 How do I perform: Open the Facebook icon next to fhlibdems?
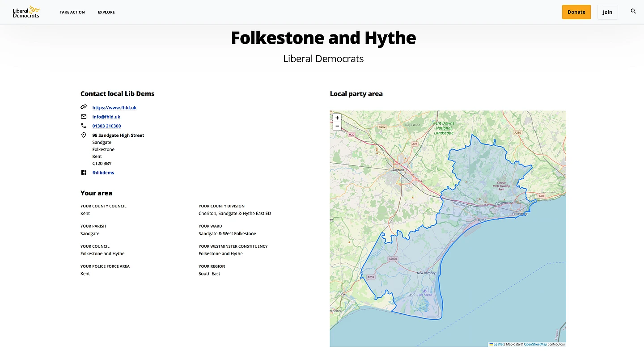point(84,172)
